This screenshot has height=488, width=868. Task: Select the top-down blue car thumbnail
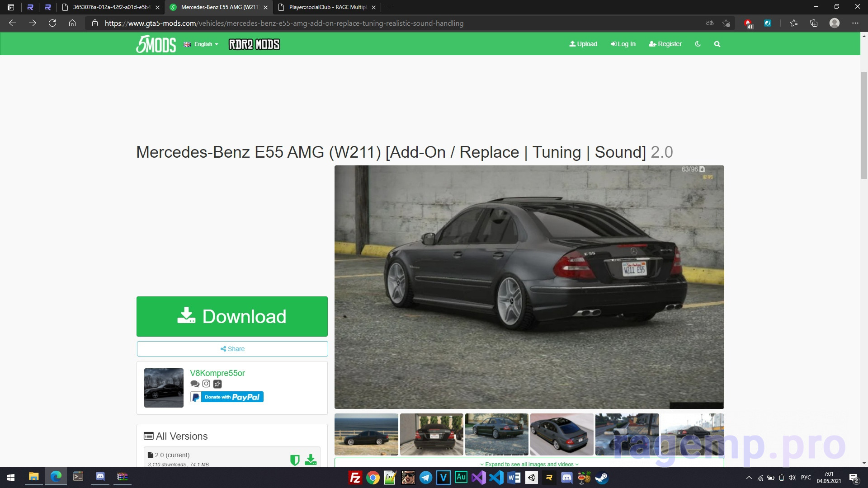[562, 434]
